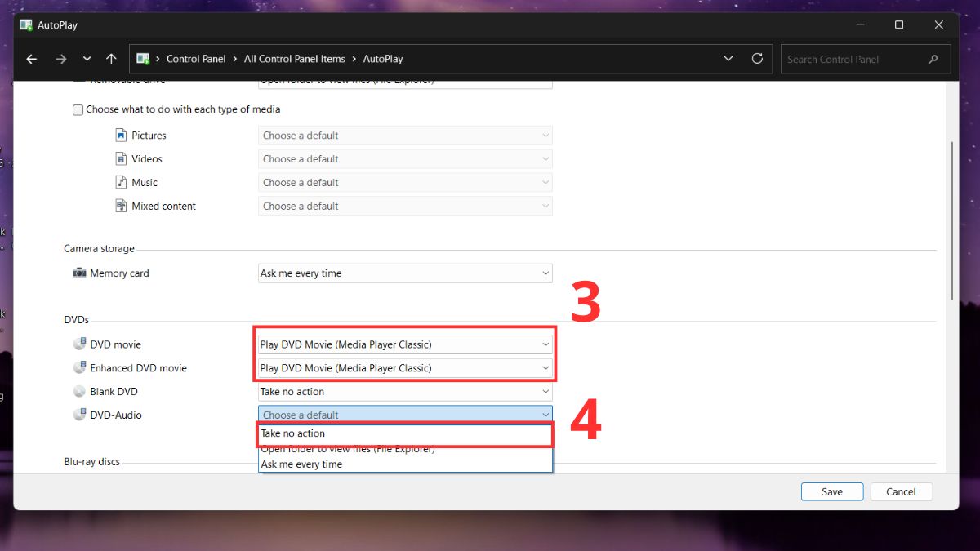Click the DVD-Audio label
980x551 pixels.
[x=116, y=415]
